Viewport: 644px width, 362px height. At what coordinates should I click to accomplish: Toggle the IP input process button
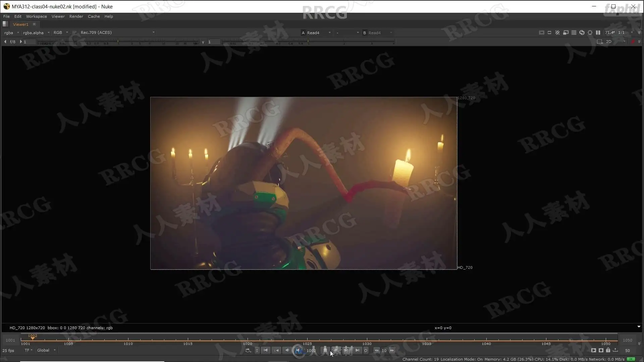coord(74,33)
